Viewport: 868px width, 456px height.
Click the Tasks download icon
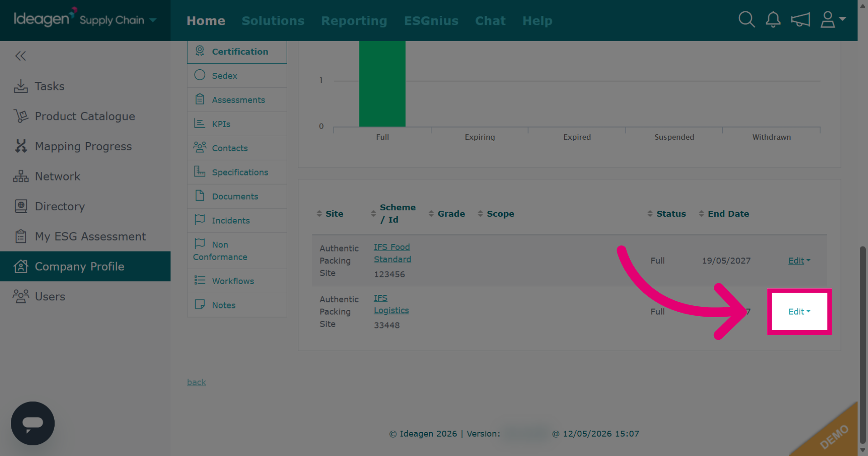[x=21, y=86]
